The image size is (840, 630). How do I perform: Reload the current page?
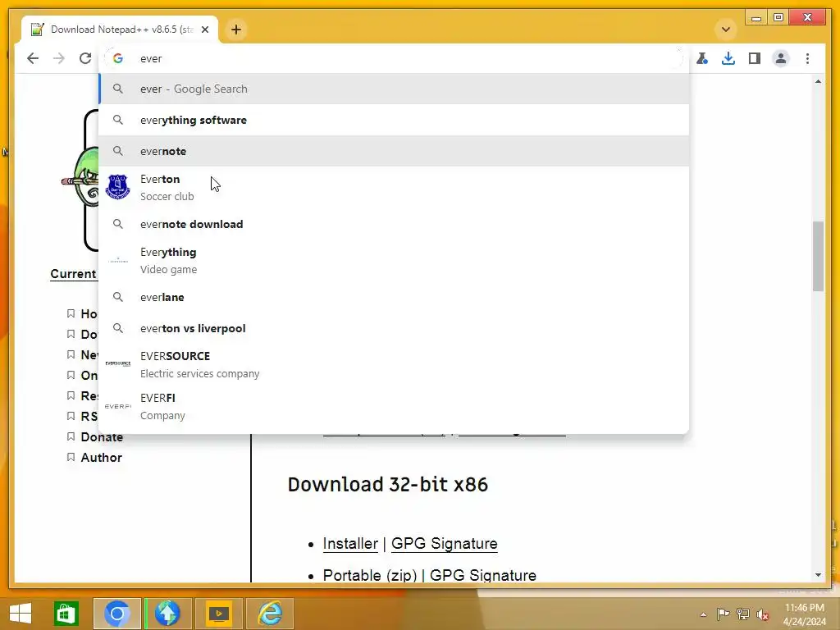[x=85, y=58]
